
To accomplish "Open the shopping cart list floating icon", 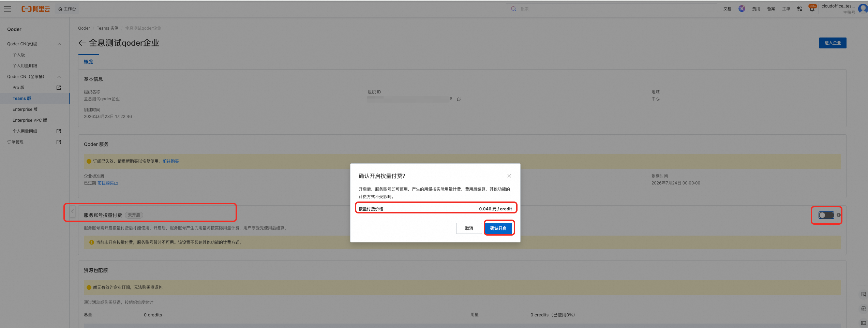I will click(x=863, y=294).
